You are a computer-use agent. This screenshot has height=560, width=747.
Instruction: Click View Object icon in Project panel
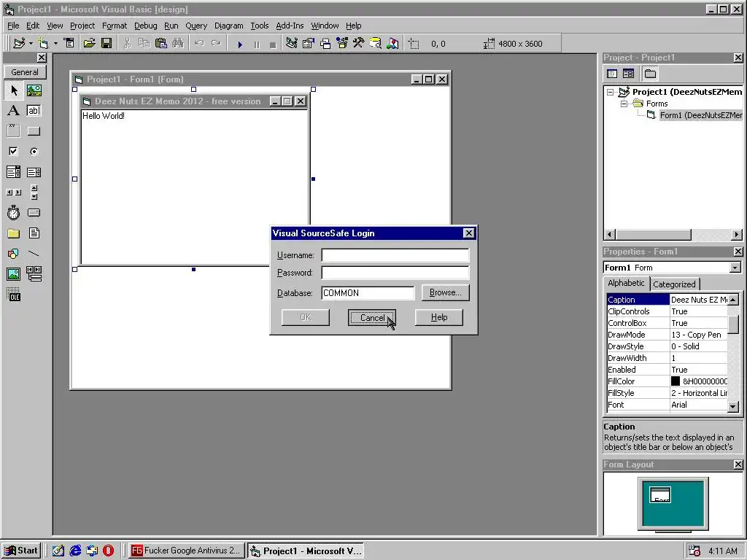tap(628, 74)
